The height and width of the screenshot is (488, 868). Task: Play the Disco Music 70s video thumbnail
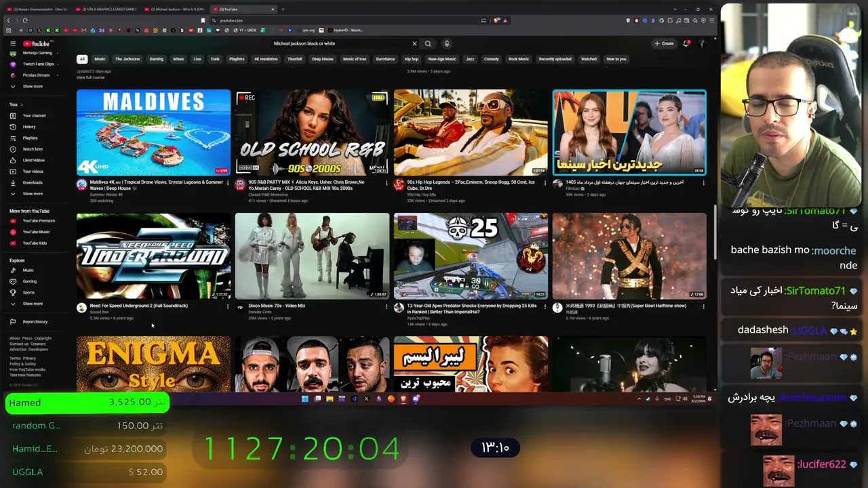point(312,256)
